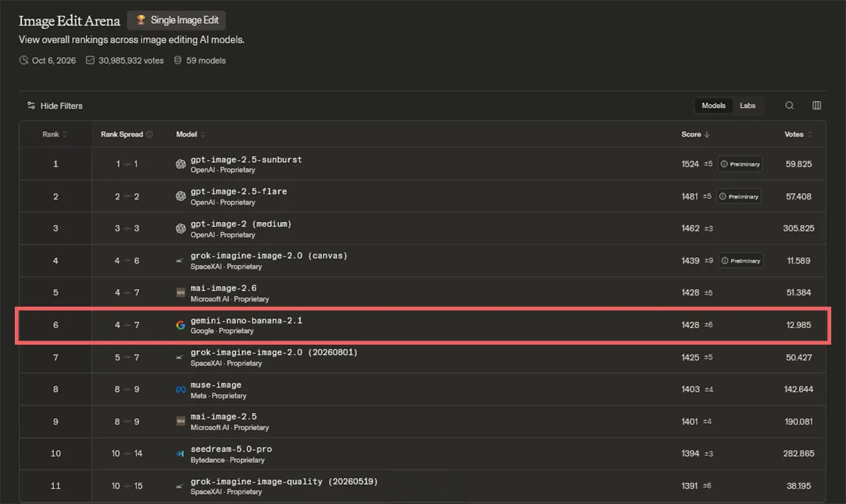
Task: Click the votes value 142.644
Action: coord(798,390)
